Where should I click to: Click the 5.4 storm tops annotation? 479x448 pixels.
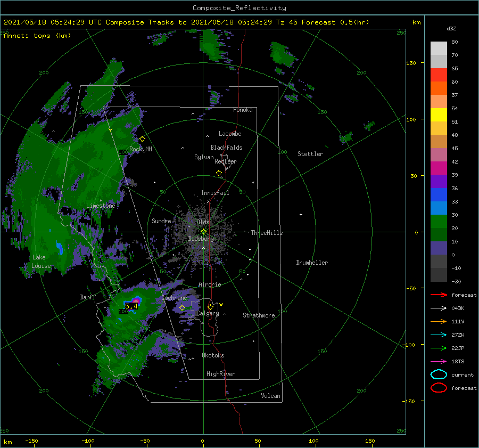(131, 306)
